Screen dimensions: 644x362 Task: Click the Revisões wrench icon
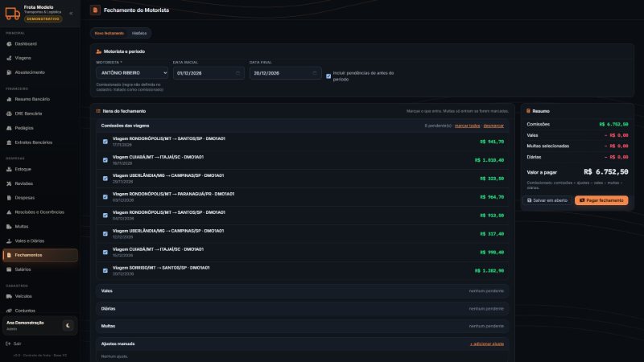click(9, 183)
